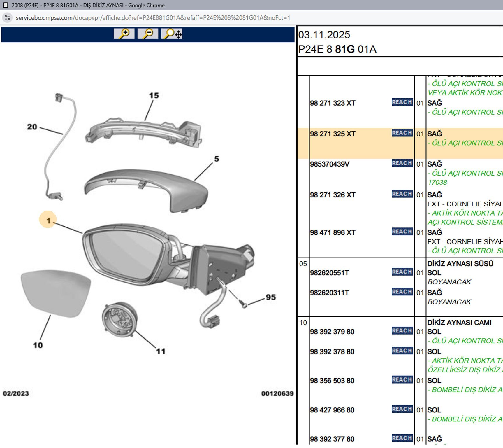Click REACH badge beside 98 271 325 XT
Image resolution: width=503 pixels, height=448 pixels.
tap(402, 133)
